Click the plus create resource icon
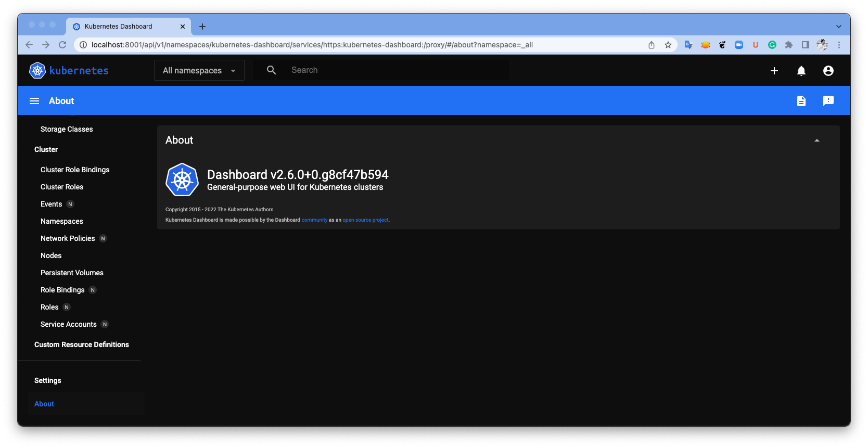The image size is (868, 448). 774,71
